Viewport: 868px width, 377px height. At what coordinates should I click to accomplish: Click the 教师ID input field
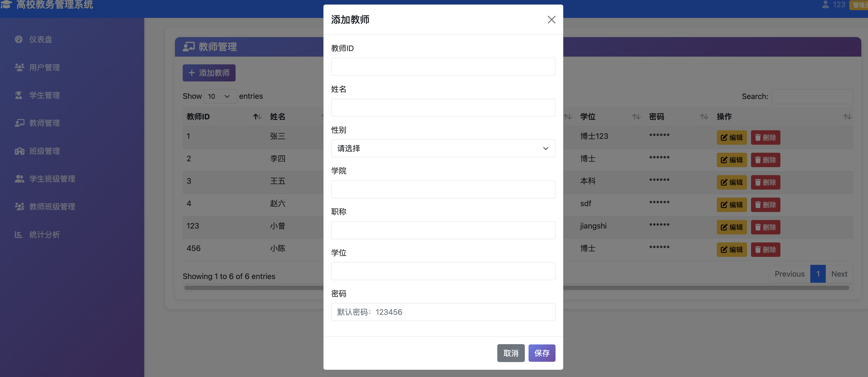(443, 67)
